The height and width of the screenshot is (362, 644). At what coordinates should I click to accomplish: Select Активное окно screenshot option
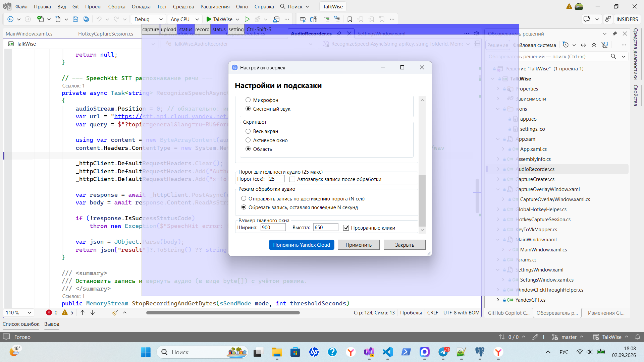pos(248,140)
